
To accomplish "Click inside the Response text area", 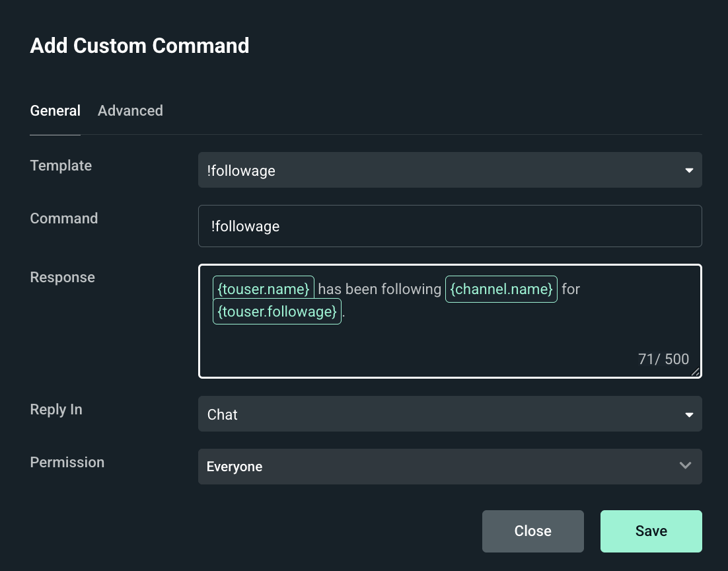I will [x=450, y=321].
